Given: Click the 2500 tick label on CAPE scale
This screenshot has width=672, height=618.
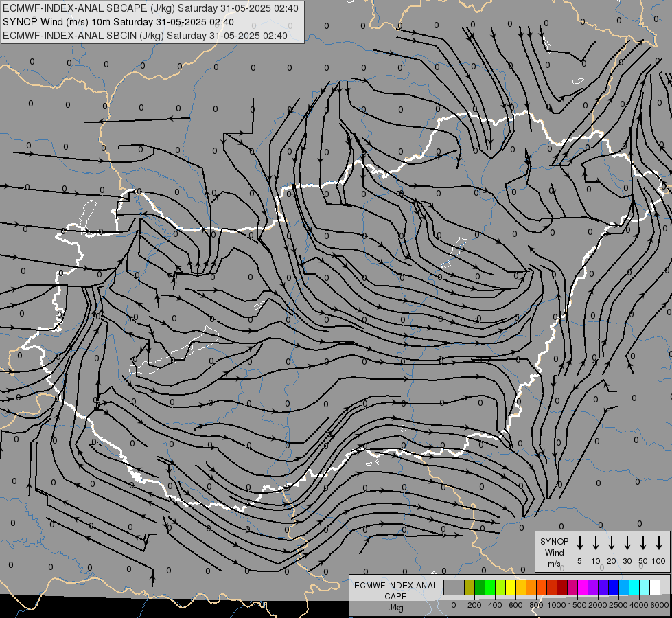Looking at the screenshot, I should point(618,605).
